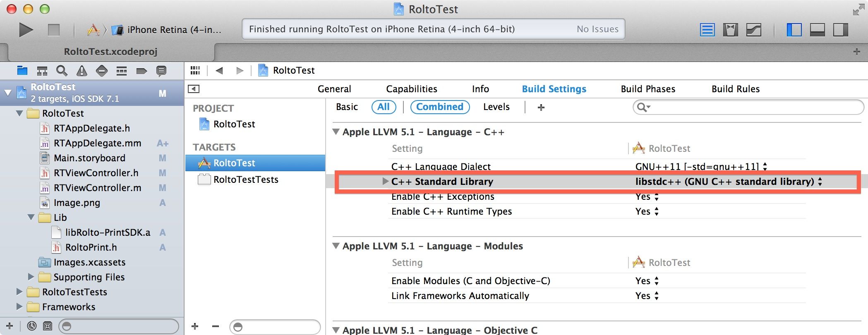Open the Test navigator

click(102, 71)
